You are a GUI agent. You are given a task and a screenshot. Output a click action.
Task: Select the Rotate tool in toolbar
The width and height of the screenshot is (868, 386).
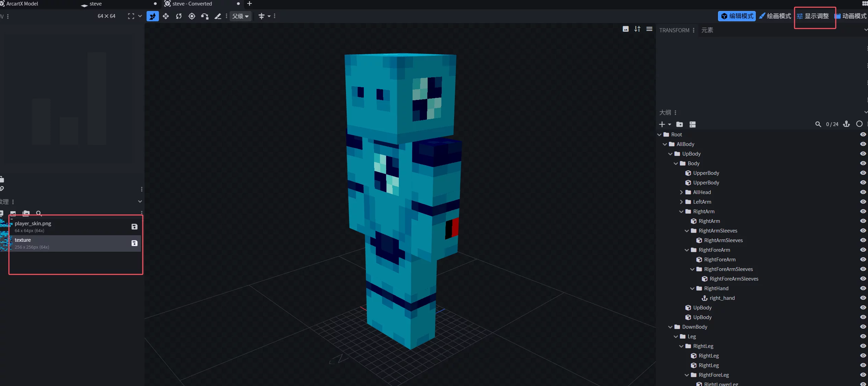click(x=179, y=16)
